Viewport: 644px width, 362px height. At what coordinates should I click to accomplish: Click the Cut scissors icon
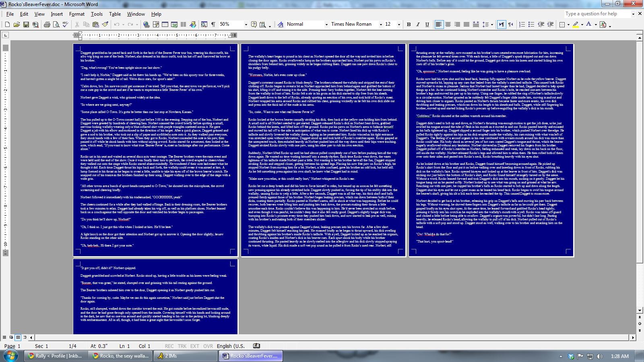tap(77, 25)
